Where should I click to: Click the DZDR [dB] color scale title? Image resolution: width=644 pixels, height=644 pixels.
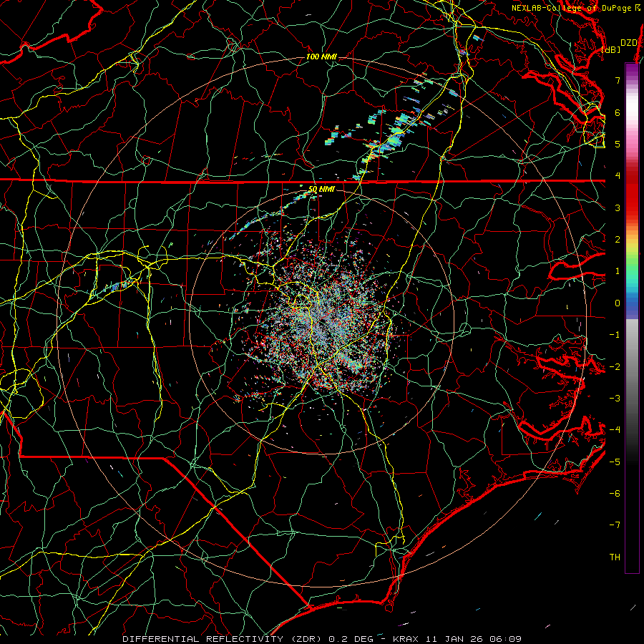621,46
